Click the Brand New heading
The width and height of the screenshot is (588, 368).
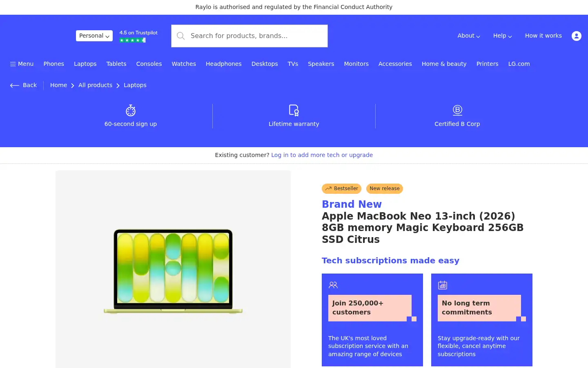pyautogui.click(x=352, y=204)
